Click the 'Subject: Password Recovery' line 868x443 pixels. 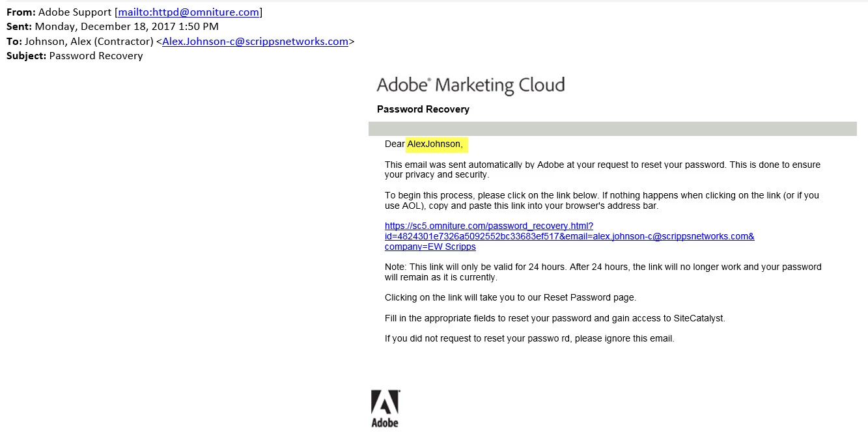75,55
